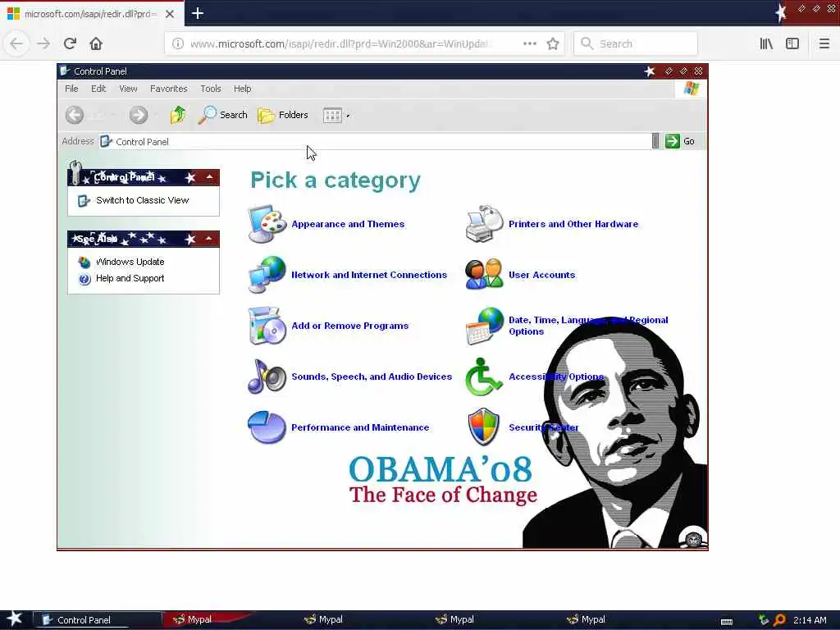This screenshot has width=840, height=630.
Task: Open the page actions three-dot menu
Action: point(529,43)
